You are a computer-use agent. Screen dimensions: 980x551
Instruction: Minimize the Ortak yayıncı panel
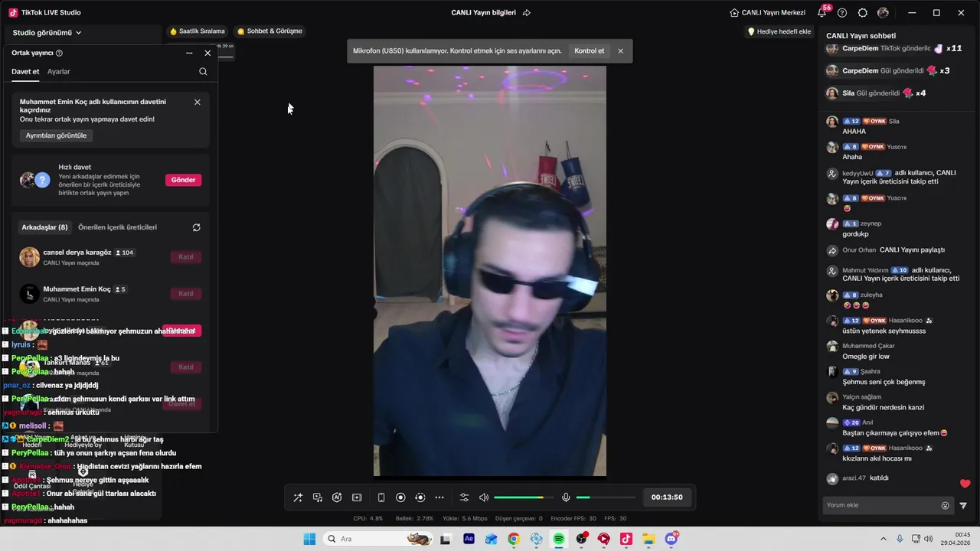click(189, 53)
